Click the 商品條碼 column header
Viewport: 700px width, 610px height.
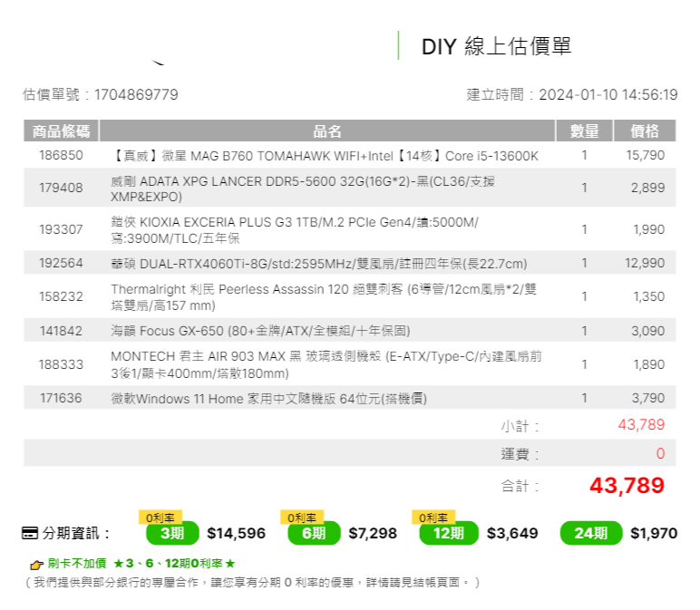click(x=61, y=131)
